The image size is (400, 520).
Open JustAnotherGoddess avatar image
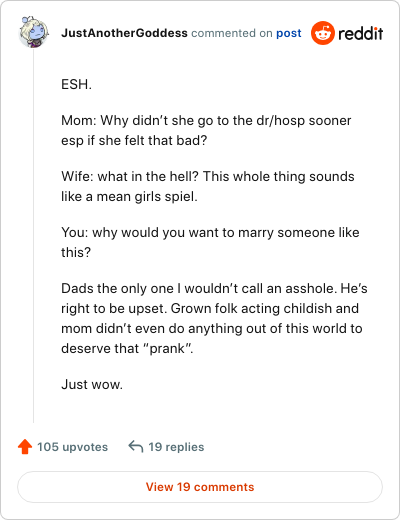(34, 32)
